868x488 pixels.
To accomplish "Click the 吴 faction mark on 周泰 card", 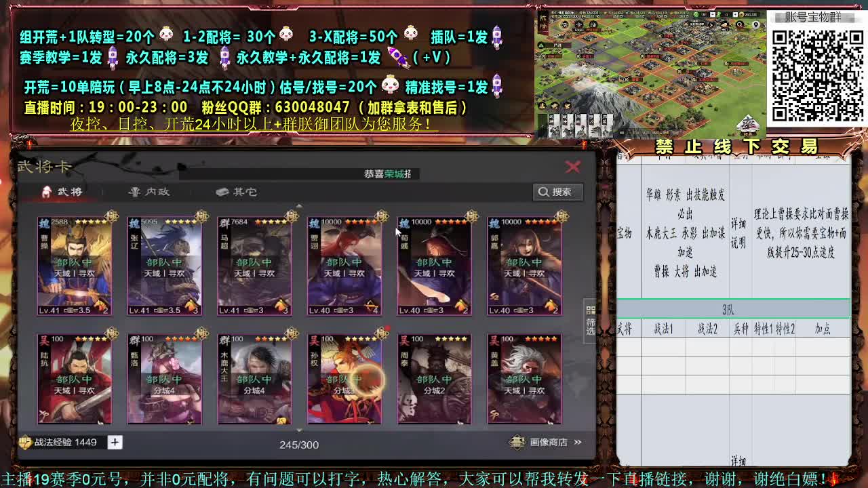I will [404, 339].
